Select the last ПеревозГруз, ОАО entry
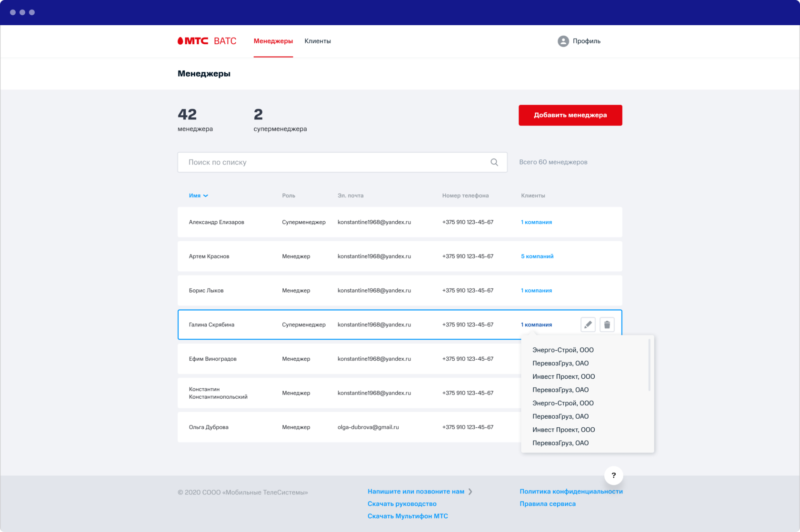The image size is (800, 532). [x=560, y=443]
